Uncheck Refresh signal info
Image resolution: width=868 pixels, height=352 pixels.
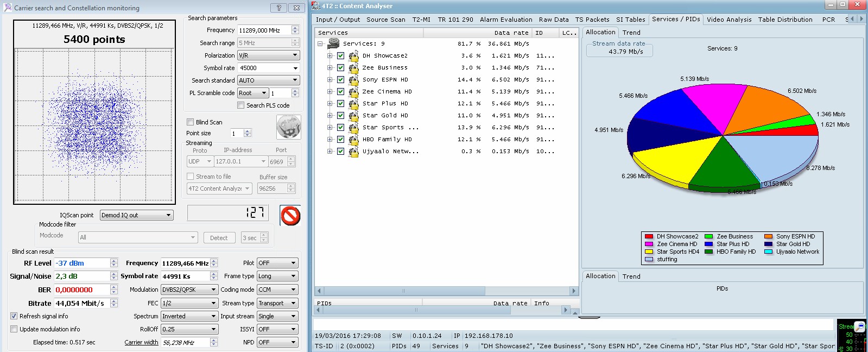(14, 316)
